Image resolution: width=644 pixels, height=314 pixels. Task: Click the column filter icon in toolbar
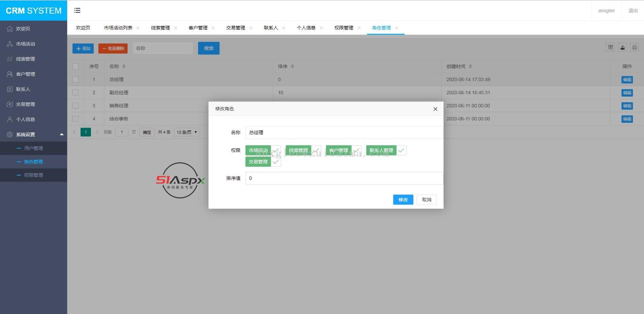610,48
